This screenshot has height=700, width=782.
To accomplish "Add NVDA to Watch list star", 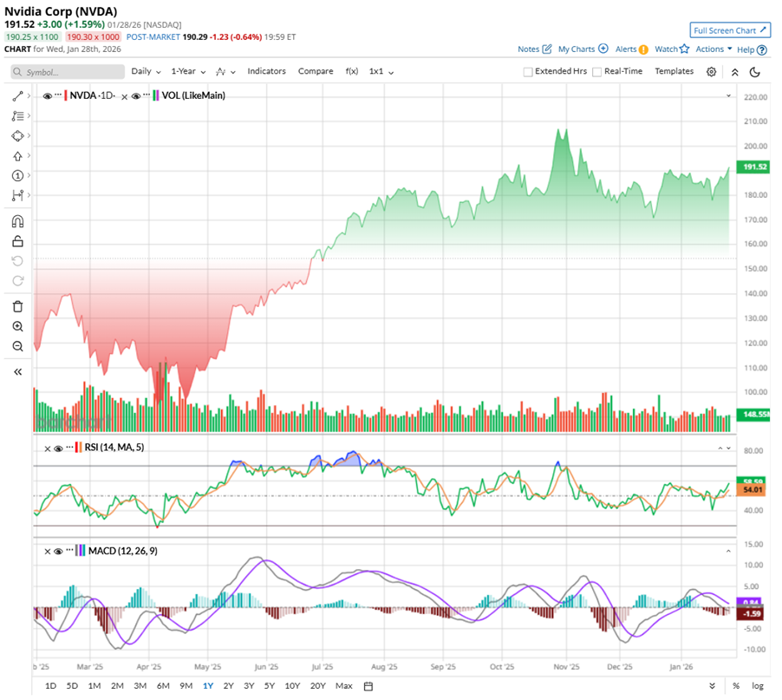I will click(x=684, y=49).
